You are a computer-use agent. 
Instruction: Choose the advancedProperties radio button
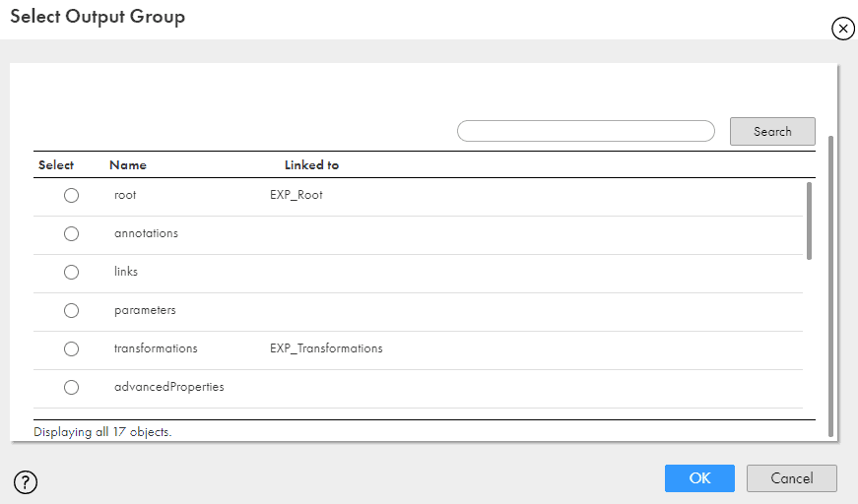pos(71,388)
